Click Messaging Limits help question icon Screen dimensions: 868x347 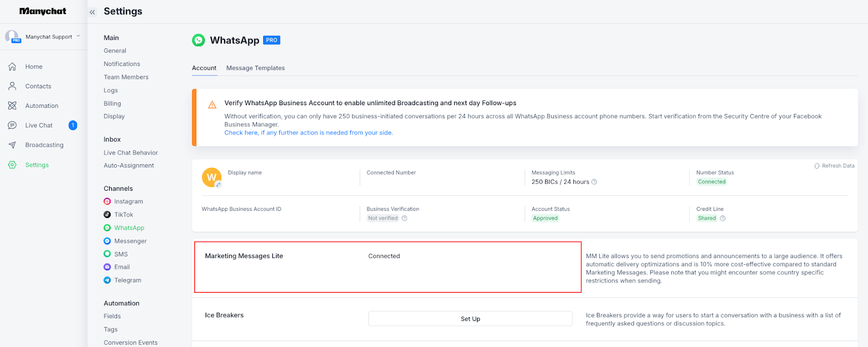pos(594,182)
